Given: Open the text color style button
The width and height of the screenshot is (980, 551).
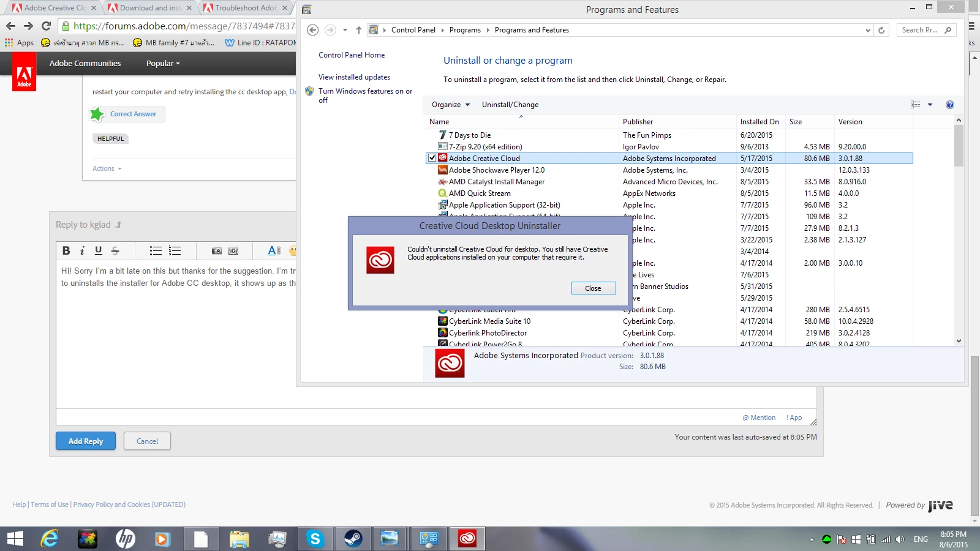Looking at the screenshot, I should [x=274, y=250].
